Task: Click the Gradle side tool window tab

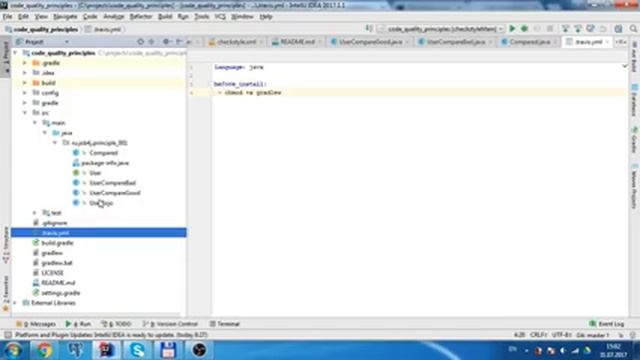Action: click(634, 140)
